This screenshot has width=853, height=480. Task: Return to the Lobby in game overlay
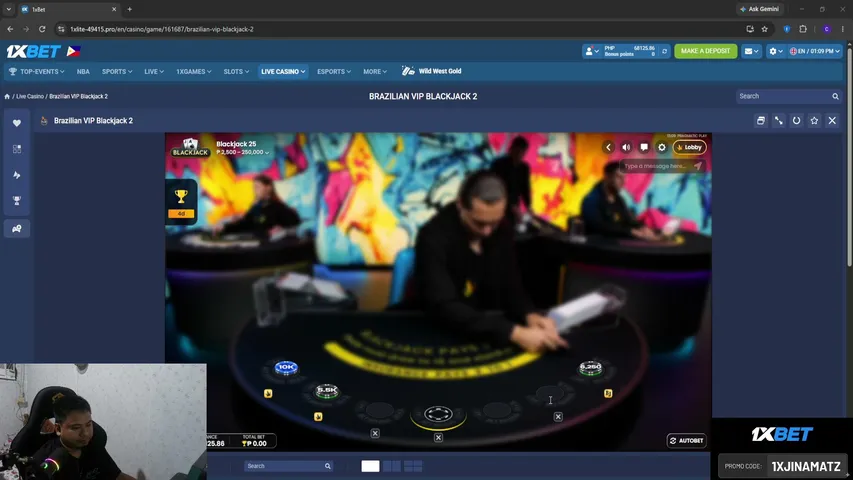(x=689, y=147)
